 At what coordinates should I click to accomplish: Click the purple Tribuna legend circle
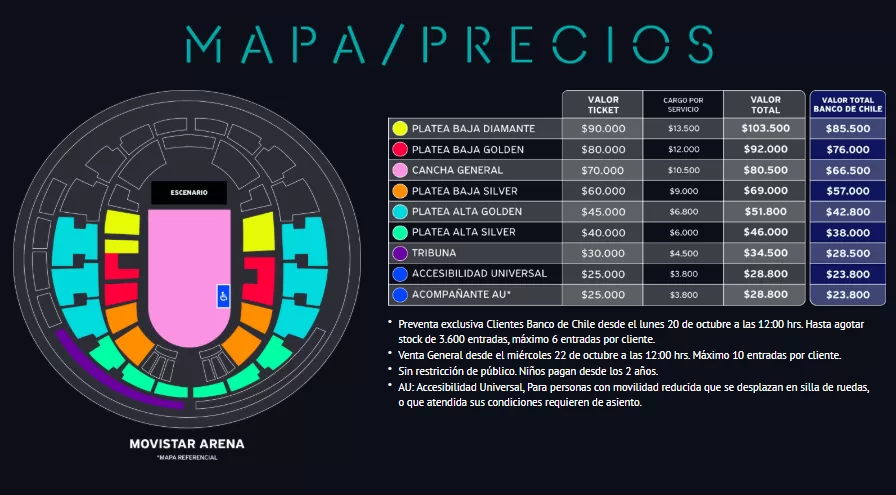click(400, 254)
